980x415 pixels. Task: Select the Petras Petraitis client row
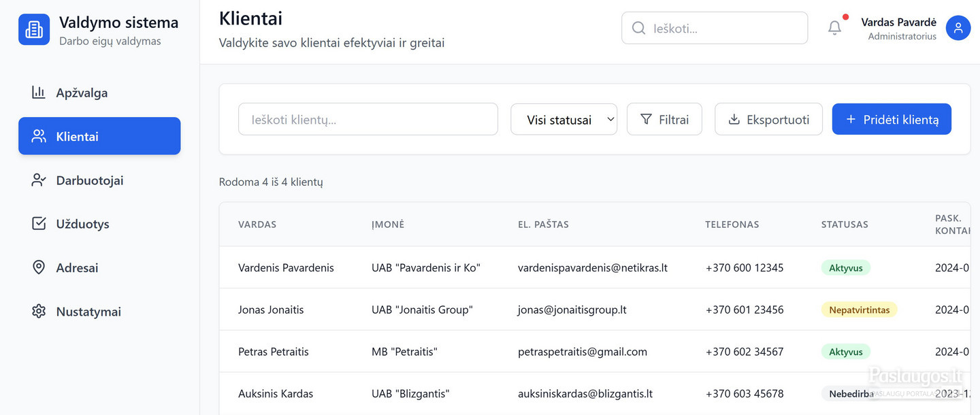[595, 352]
